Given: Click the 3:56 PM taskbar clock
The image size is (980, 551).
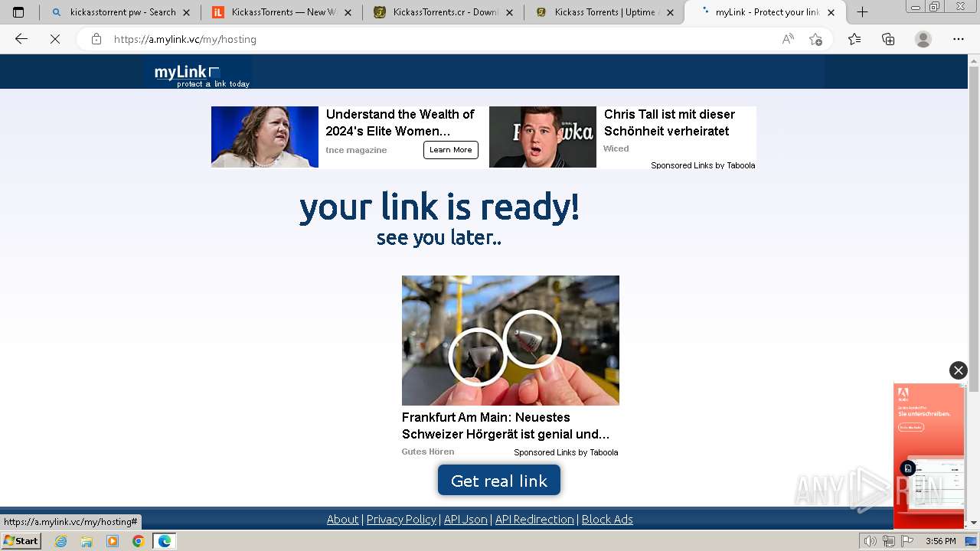Looking at the screenshot, I should [940, 541].
